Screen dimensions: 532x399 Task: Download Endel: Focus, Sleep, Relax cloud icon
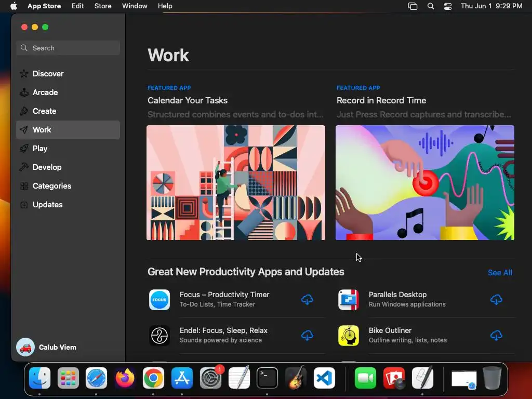pyautogui.click(x=307, y=335)
